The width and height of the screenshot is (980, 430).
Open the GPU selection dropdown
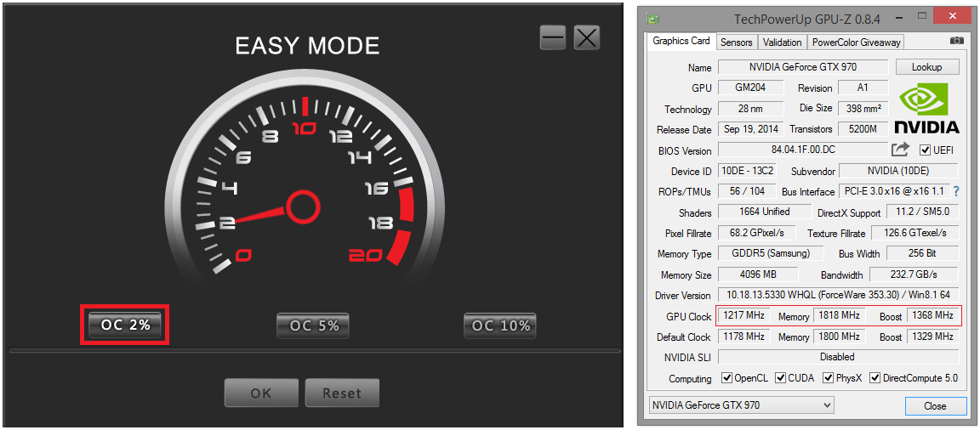[741, 405]
